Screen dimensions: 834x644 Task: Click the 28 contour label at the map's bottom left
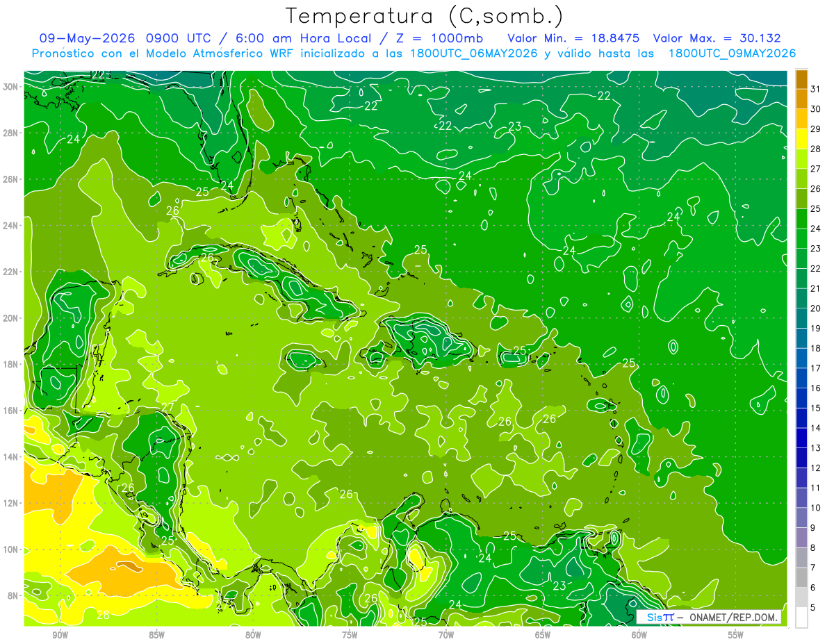pyautogui.click(x=103, y=615)
